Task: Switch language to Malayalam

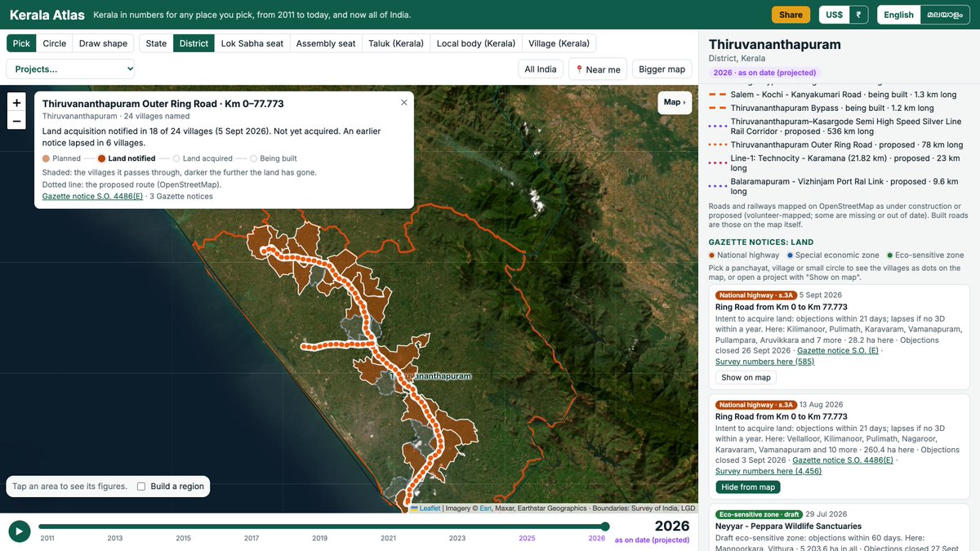Action: pyautogui.click(x=946, y=15)
